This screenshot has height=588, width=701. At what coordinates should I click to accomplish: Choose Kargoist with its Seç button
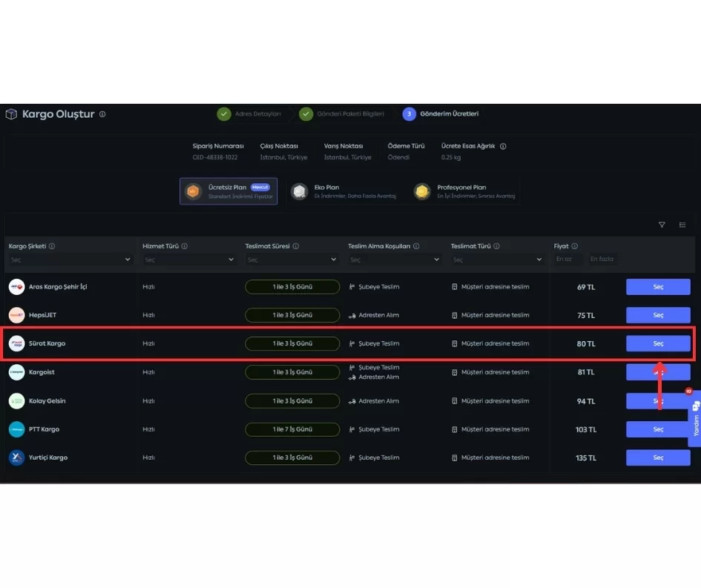point(658,372)
